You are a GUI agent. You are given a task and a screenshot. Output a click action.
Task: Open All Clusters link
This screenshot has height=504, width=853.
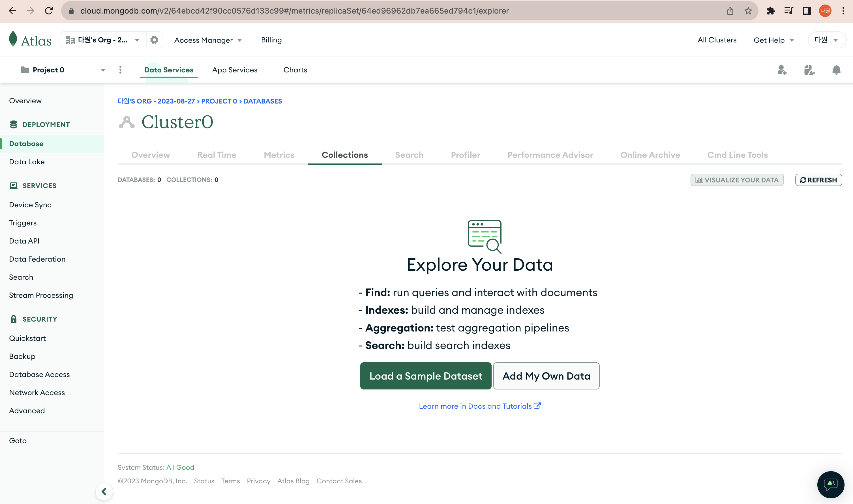point(717,40)
